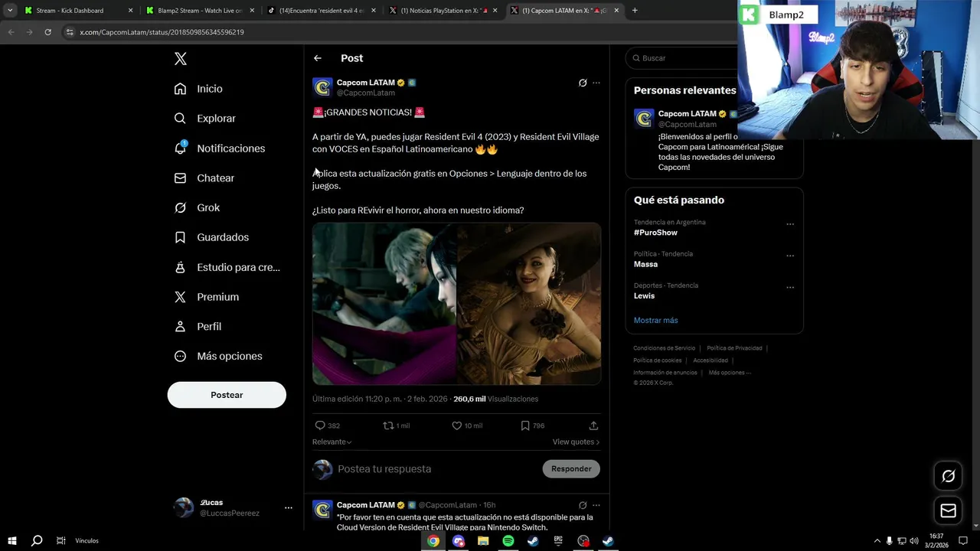
Task: Open Premium in the sidebar
Action: (207, 297)
